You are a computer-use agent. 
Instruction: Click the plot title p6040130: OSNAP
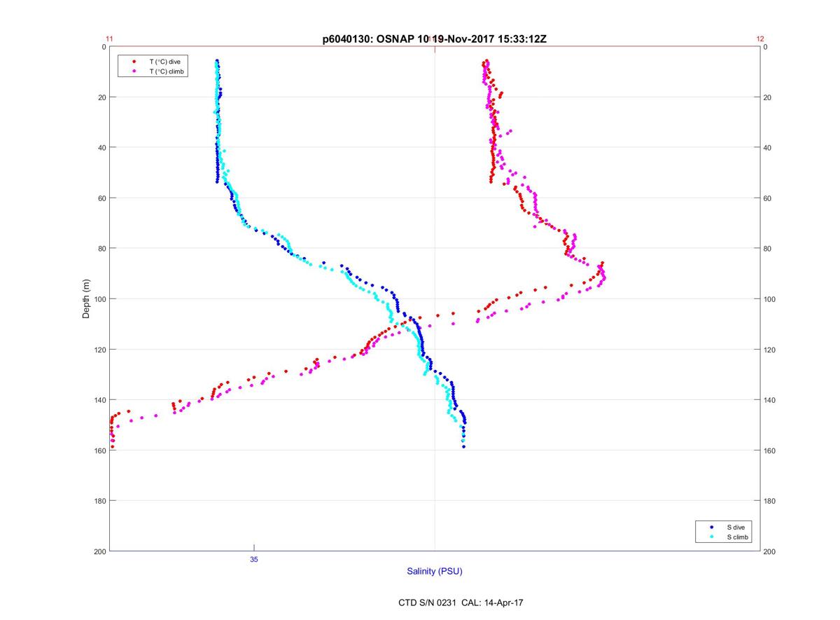coord(434,39)
